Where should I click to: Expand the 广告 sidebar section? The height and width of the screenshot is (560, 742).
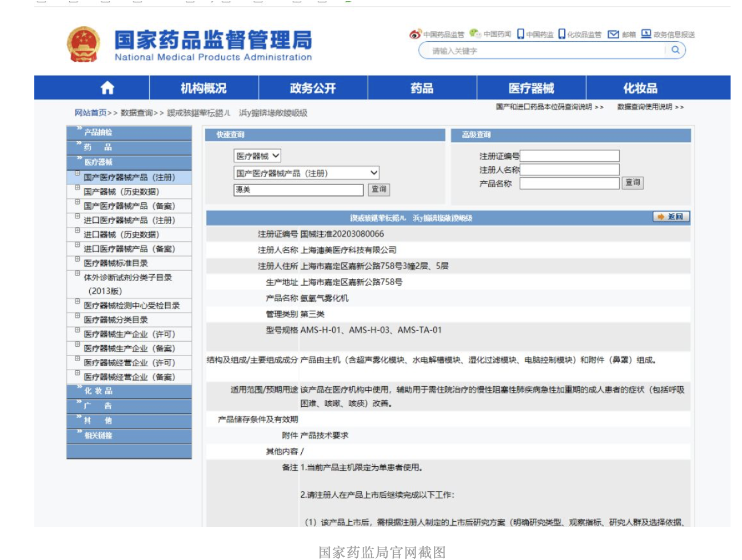coord(129,406)
